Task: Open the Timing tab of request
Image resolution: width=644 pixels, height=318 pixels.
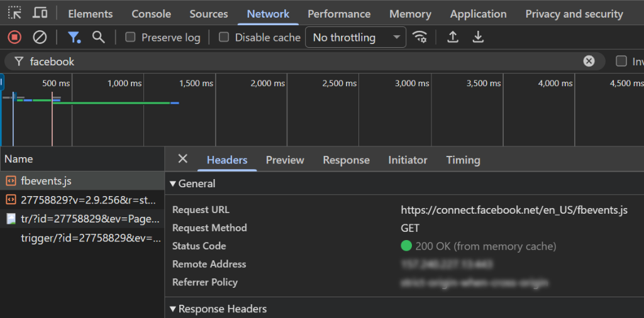Action: click(463, 160)
